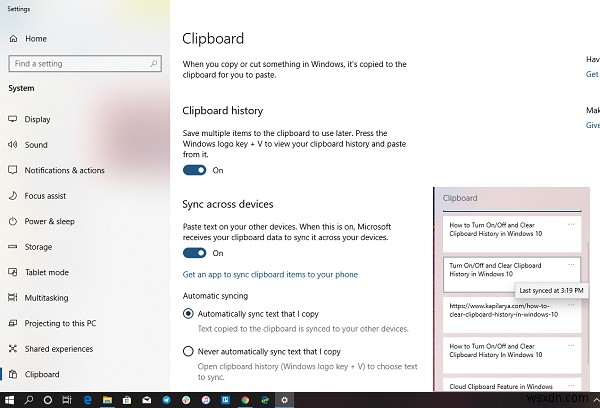The width and height of the screenshot is (600, 408).
Task: Click Settings gear on taskbar
Action: [284, 400]
